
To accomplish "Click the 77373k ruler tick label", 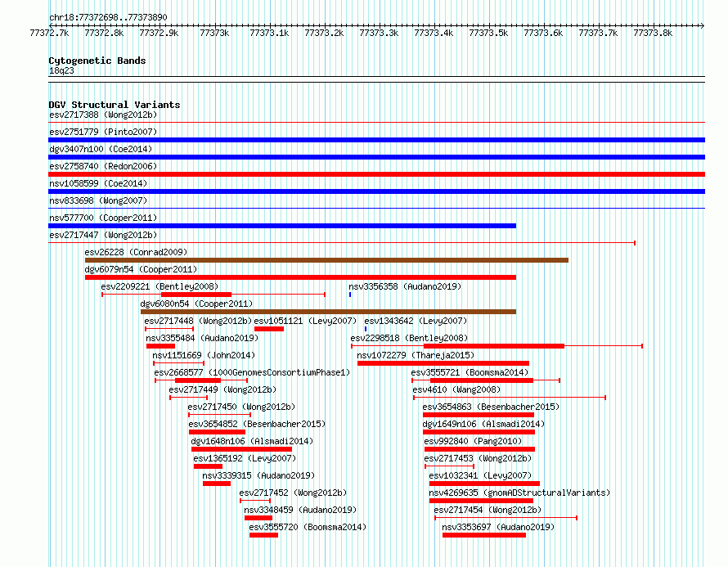I will (x=214, y=33).
